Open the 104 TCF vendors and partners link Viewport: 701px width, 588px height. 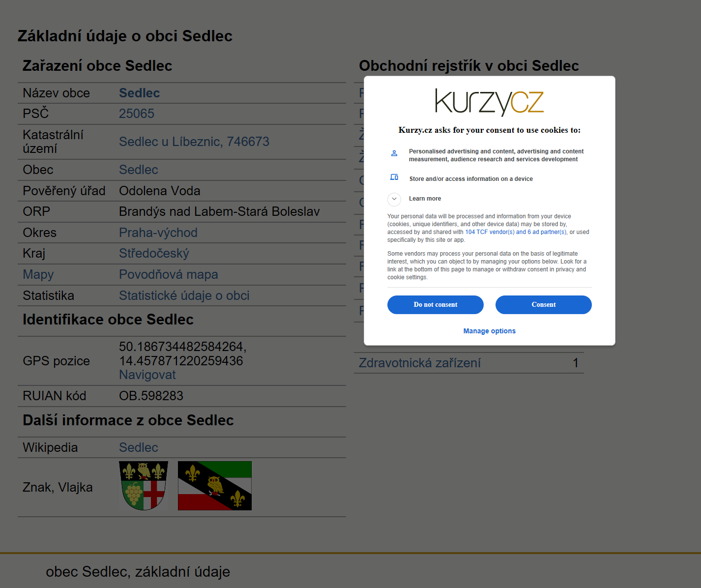click(x=516, y=232)
